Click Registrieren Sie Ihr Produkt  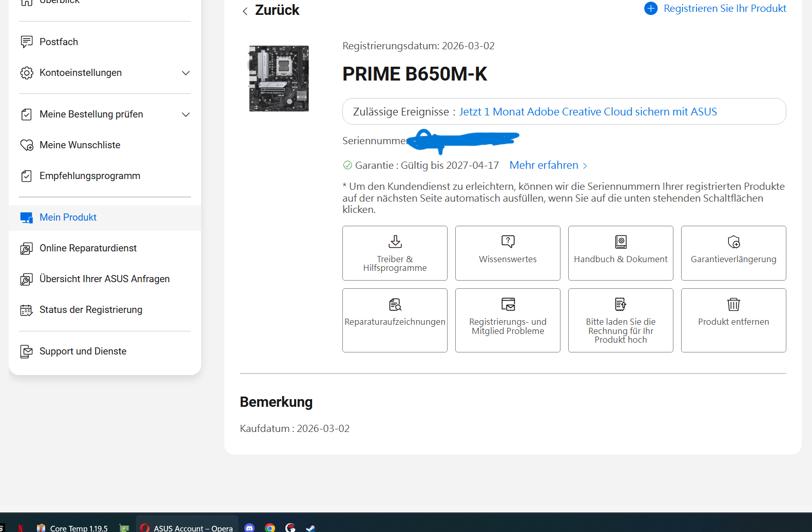pyautogui.click(x=725, y=8)
